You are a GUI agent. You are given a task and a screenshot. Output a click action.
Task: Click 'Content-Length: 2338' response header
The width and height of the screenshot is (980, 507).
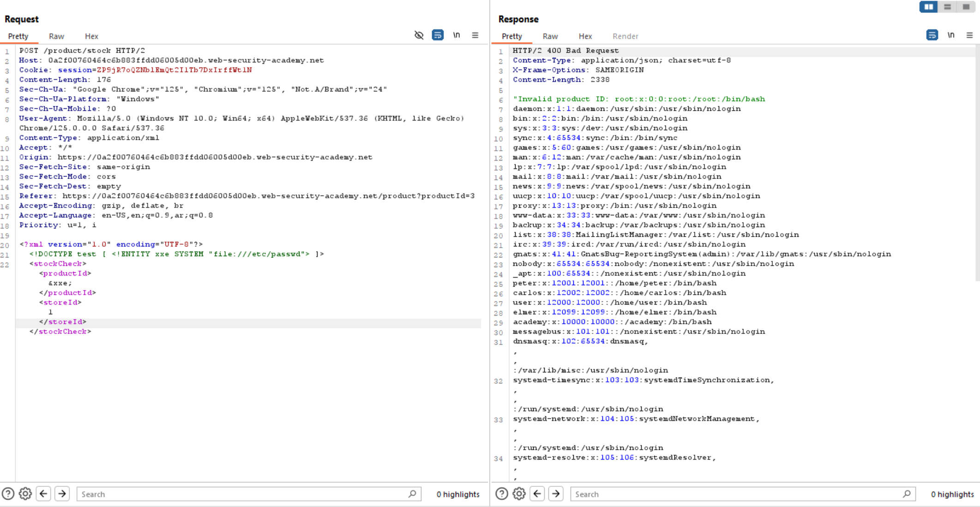(561, 79)
